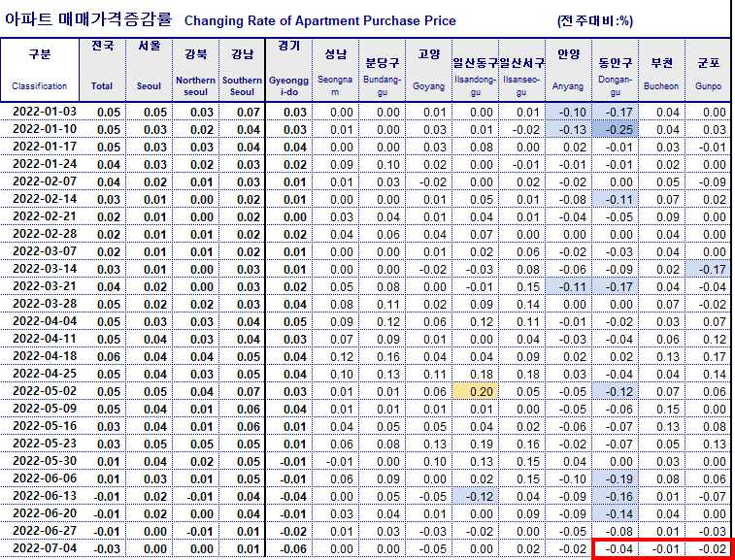This screenshot has width=735, height=560.
Task: Select Dongan-gu's -0.19 value on 2022-06-06
Action: point(615,479)
